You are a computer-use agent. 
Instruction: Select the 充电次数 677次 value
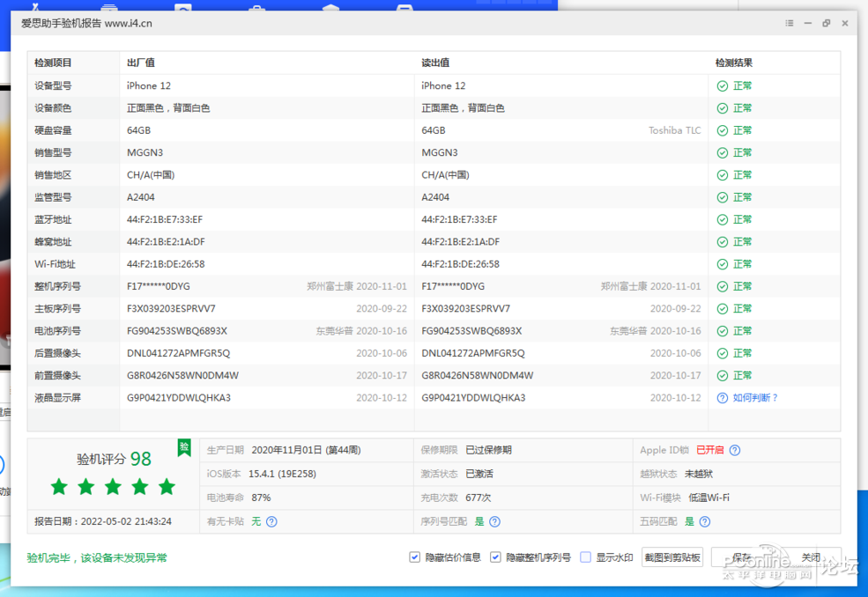(479, 498)
